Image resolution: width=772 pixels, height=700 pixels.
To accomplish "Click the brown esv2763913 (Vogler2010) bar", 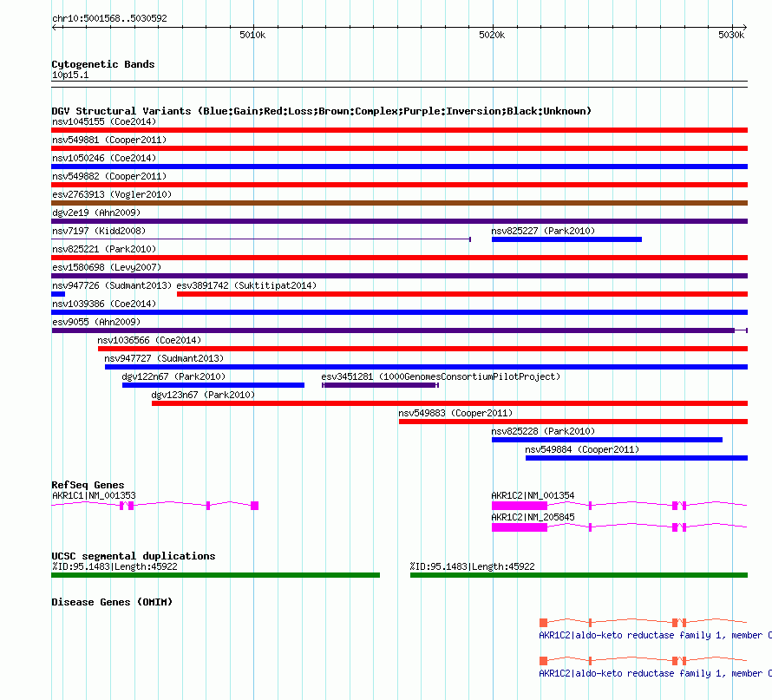I will click(x=399, y=203).
